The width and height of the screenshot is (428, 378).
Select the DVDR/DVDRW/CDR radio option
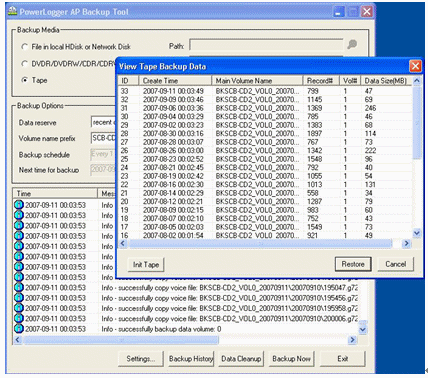coord(25,63)
